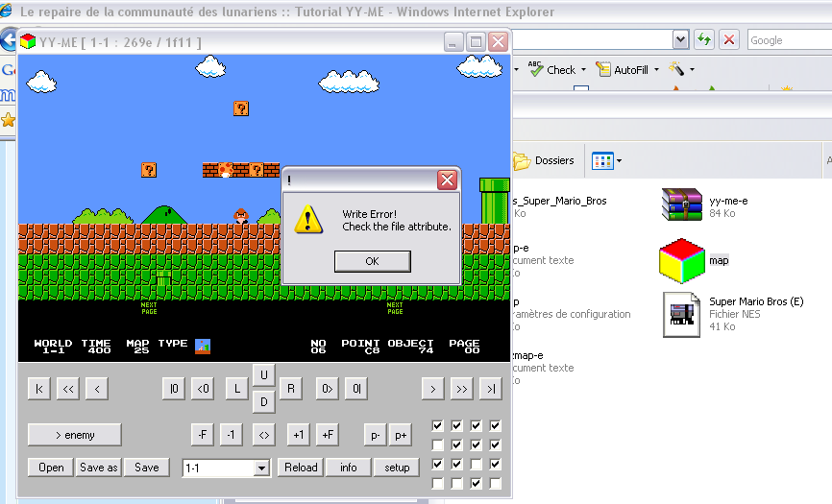Click the lone question block on left
The image size is (832, 504).
149,170
